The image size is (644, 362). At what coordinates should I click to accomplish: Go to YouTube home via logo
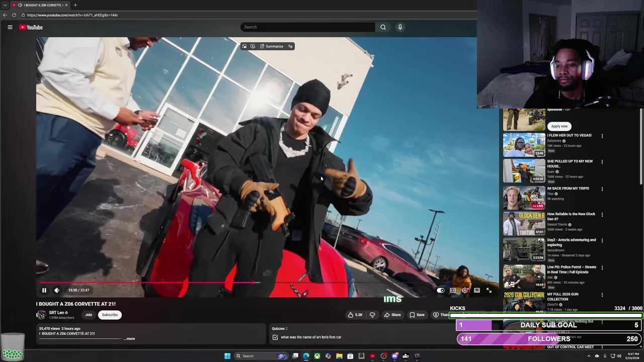pyautogui.click(x=31, y=27)
